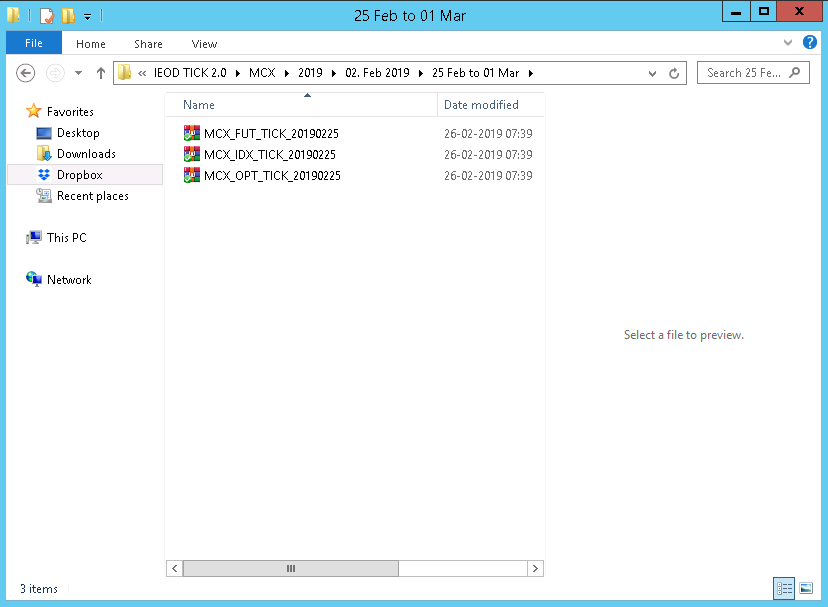
Task: Click the This PC computer icon
Action: pyautogui.click(x=34, y=237)
